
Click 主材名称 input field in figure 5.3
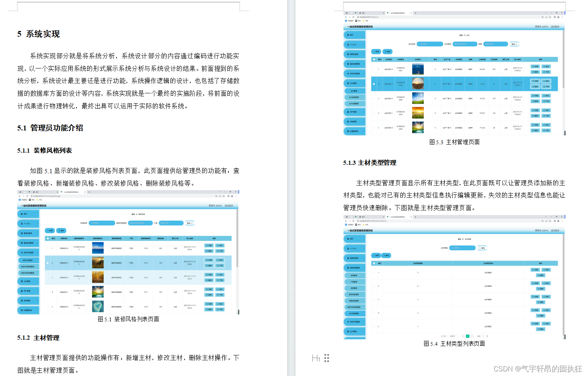[430, 44]
